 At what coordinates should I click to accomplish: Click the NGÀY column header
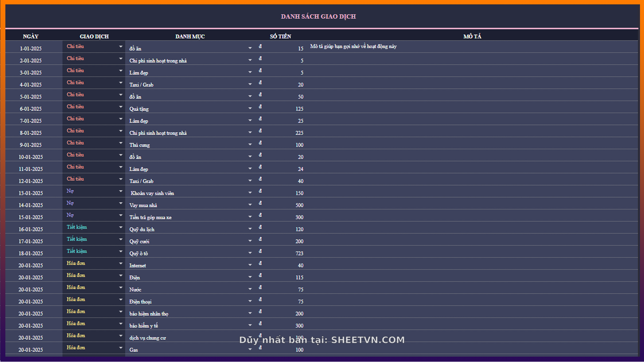coord(31,36)
